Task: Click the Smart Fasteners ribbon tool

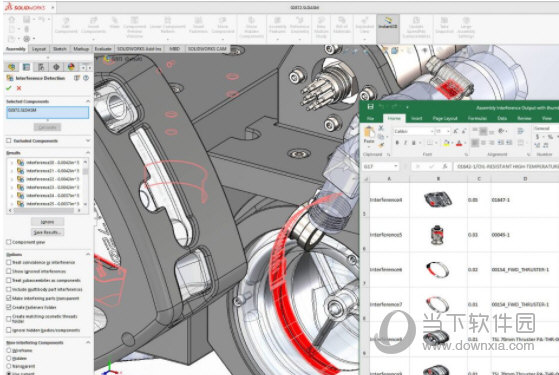Action: tap(198, 25)
